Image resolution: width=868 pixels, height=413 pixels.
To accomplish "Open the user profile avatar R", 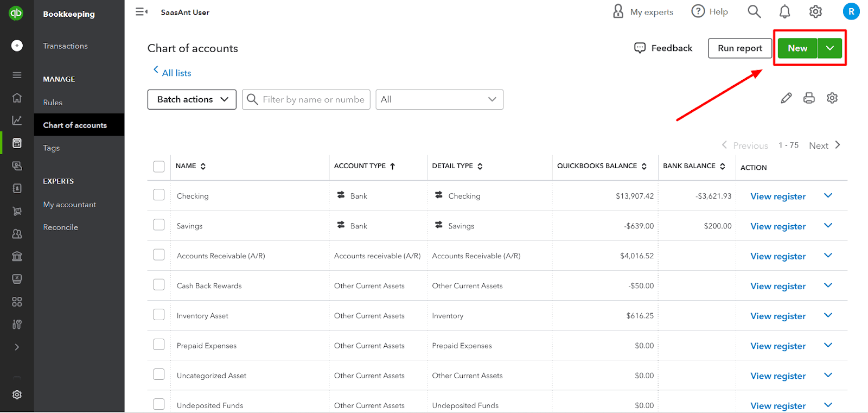I will 851,11.
